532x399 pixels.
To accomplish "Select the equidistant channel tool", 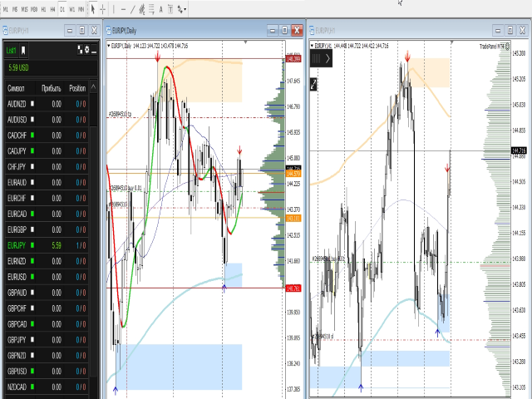I will 142,9.
